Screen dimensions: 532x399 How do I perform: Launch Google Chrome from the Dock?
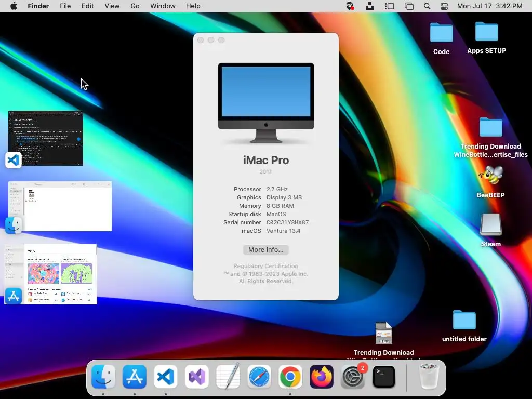[290, 377]
